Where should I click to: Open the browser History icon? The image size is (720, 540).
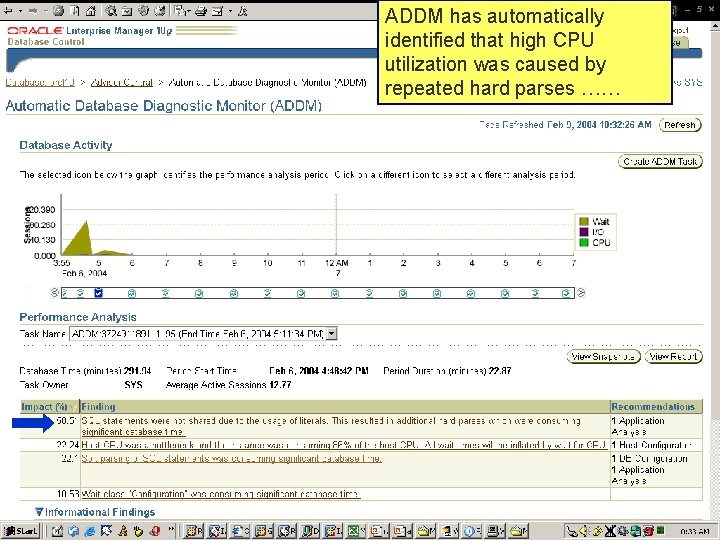point(159,11)
